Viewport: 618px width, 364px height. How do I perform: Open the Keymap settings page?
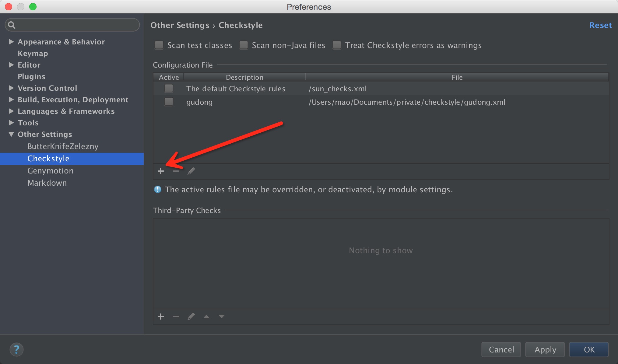pos(33,53)
